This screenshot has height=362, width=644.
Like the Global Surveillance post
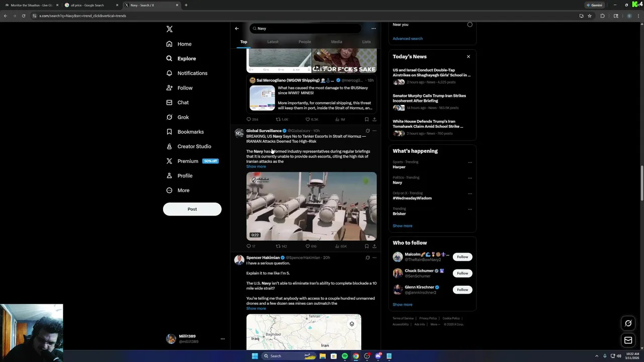click(311, 246)
